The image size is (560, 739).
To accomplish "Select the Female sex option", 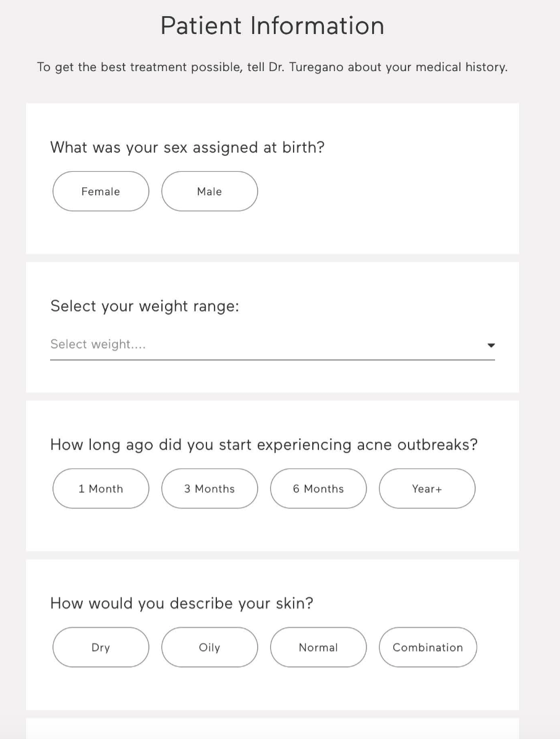I will [100, 191].
